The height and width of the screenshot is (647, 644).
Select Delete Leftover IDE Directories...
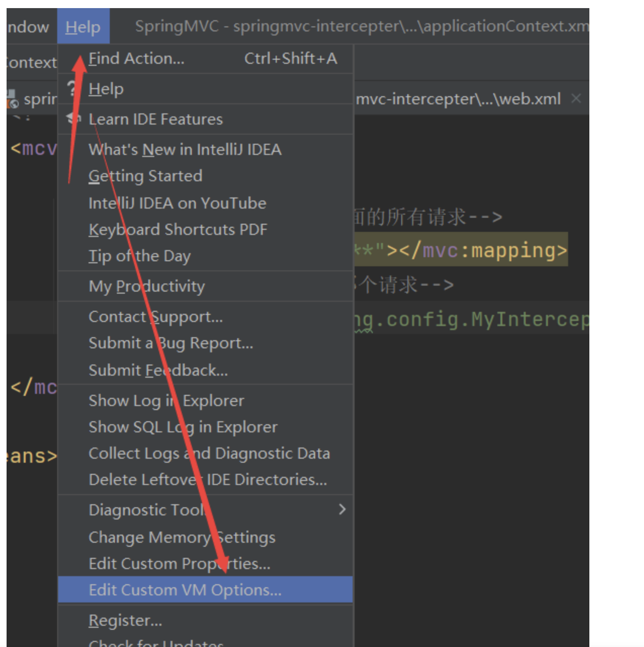205,480
